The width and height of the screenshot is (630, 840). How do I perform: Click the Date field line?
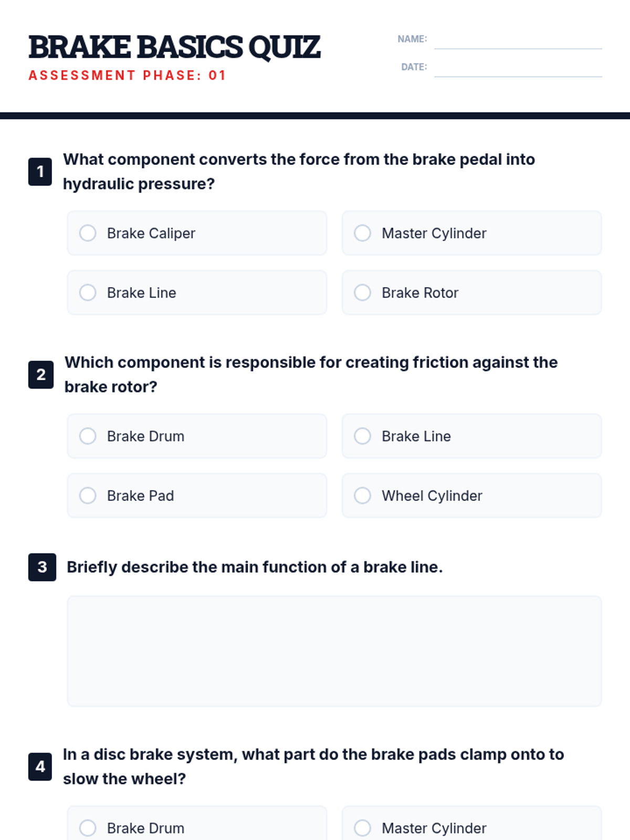point(518,69)
